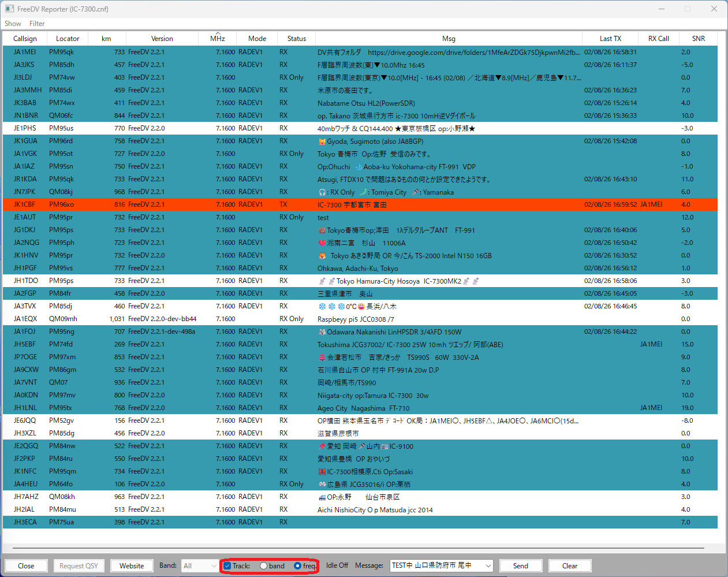This screenshot has width=728, height=577.
Task: Select the JI3LDJ callsign row
Action: click(360, 77)
